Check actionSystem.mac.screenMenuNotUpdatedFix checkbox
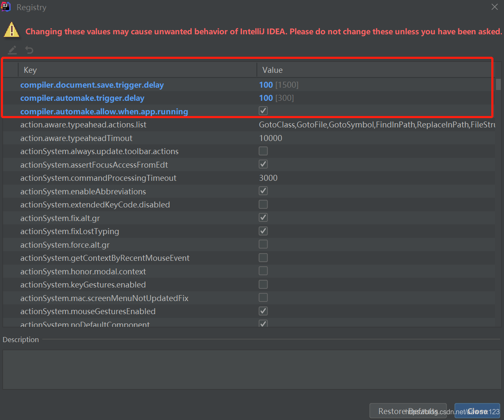This screenshot has width=504, height=420. 263,298
